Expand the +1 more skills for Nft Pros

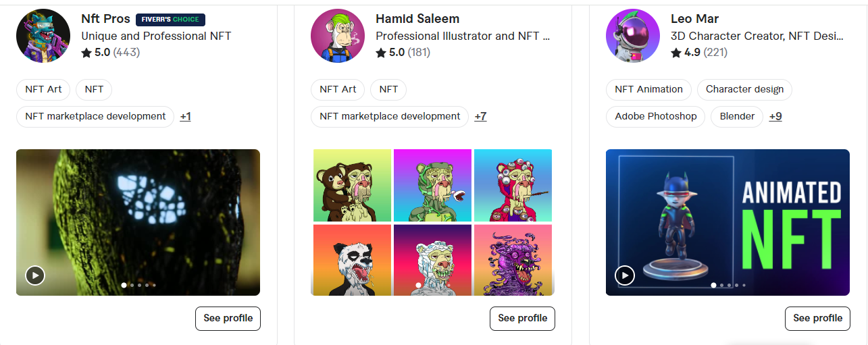(185, 116)
